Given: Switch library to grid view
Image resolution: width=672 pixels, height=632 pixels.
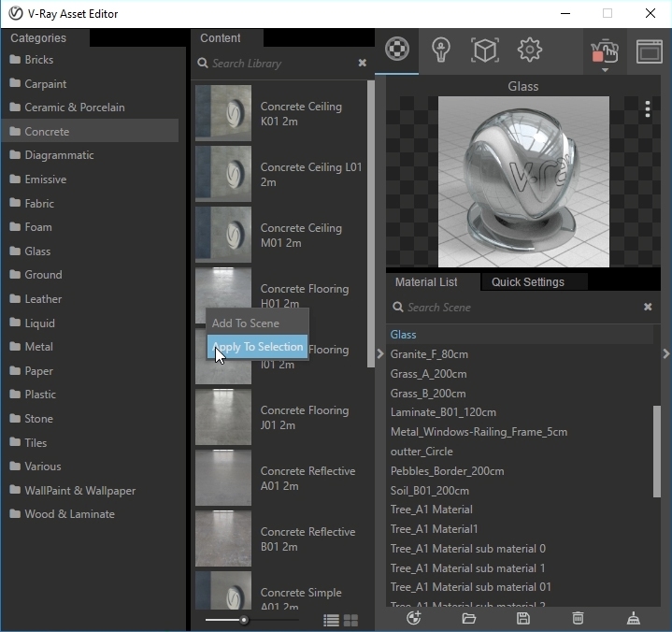Looking at the screenshot, I should [350, 620].
